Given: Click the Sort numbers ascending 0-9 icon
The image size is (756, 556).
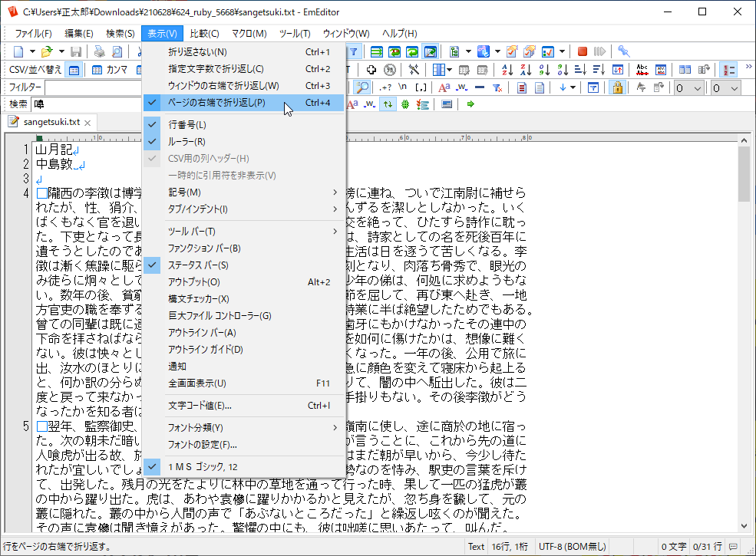Looking at the screenshot, I should [544, 70].
